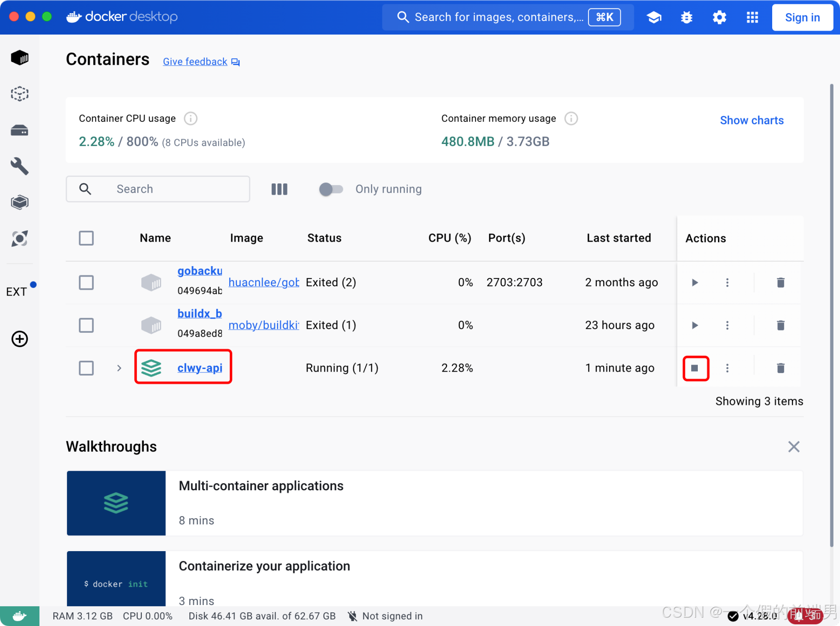Sort by CPU (%) column header
This screenshot has height=626, width=840.
pos(450,238)
